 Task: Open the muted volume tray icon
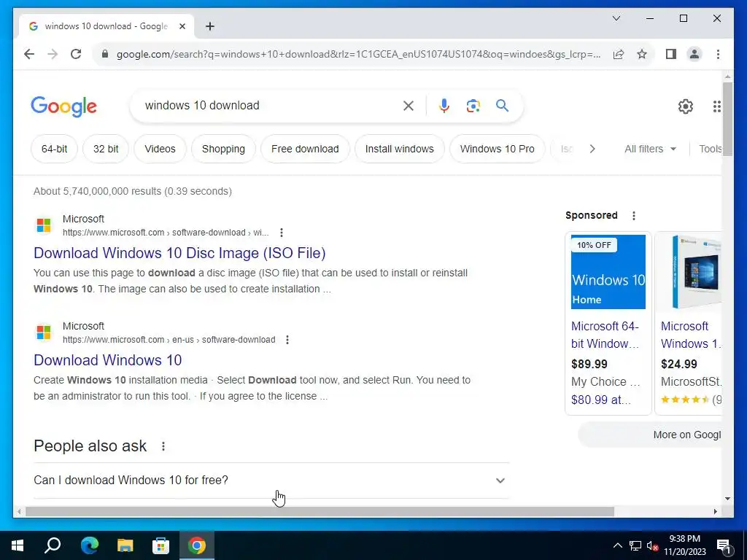click(653, 545)
